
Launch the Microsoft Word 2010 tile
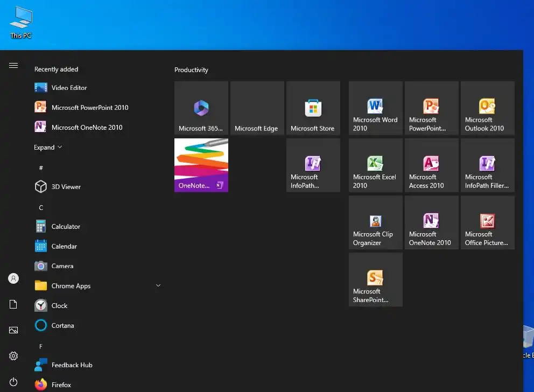pyautogui.click(x=376, y=108)
